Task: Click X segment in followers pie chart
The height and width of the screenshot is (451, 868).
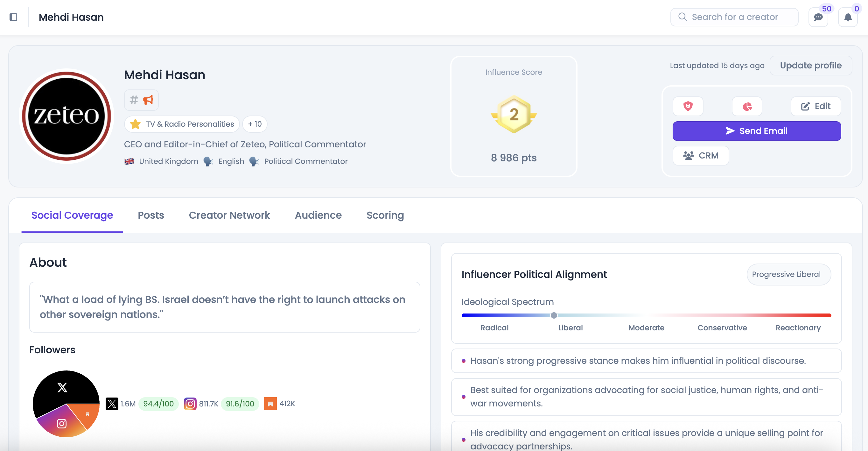Action: click(x=62, y=388)
